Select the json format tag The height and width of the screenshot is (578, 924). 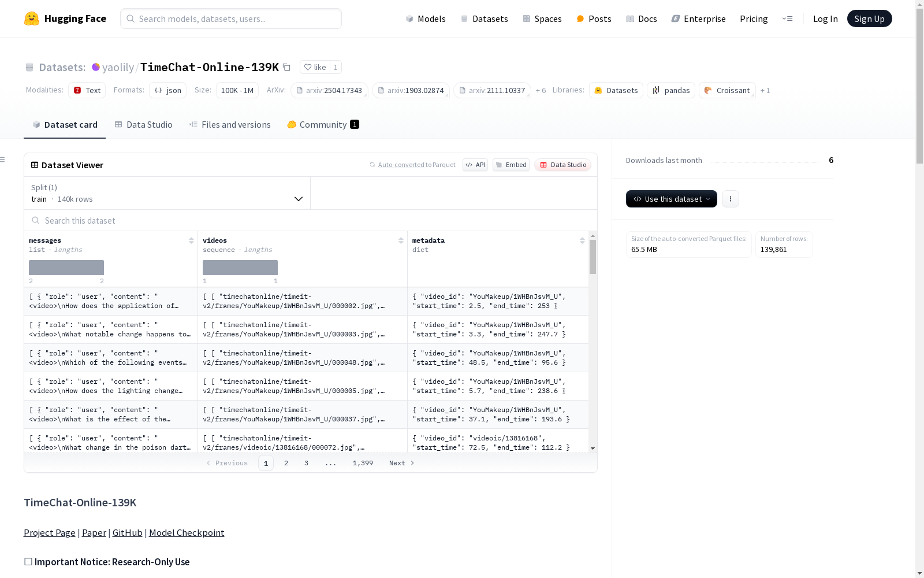(x=167, y=90)
